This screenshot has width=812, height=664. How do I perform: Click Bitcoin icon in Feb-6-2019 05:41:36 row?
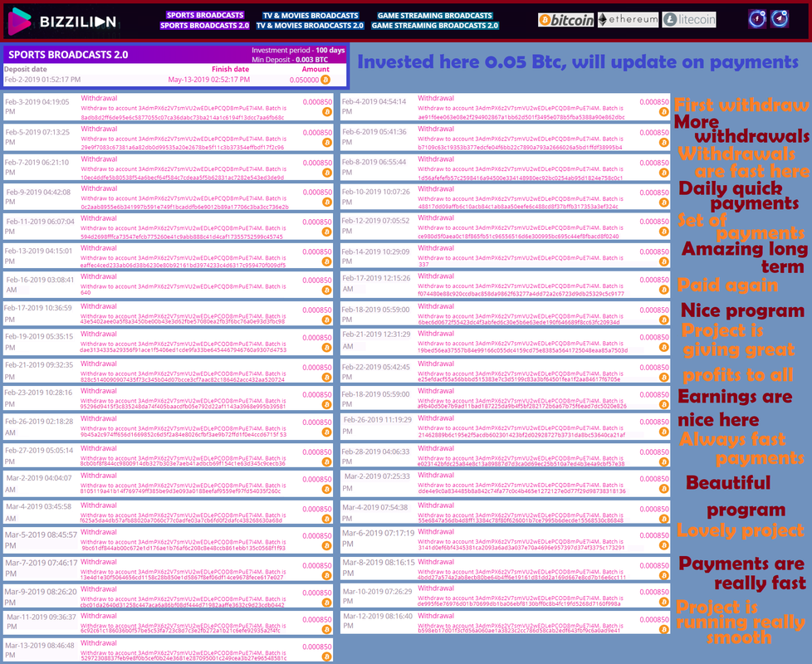tap(664, 142)
